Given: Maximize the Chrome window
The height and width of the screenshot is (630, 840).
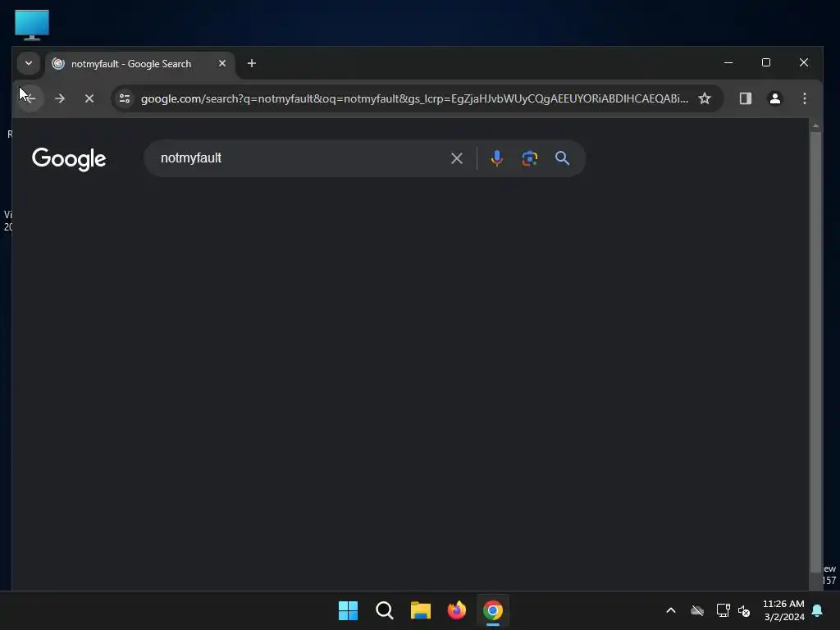Looking at the screenshot, I should 766,62.
